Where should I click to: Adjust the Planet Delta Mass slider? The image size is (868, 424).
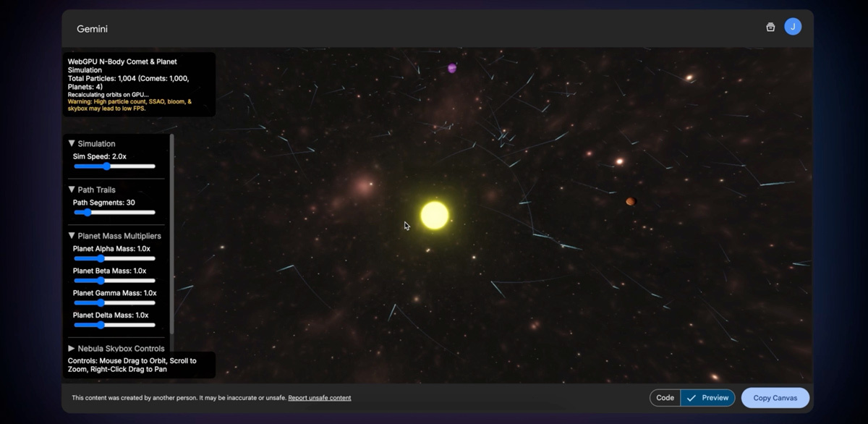(x=114, y=325)
